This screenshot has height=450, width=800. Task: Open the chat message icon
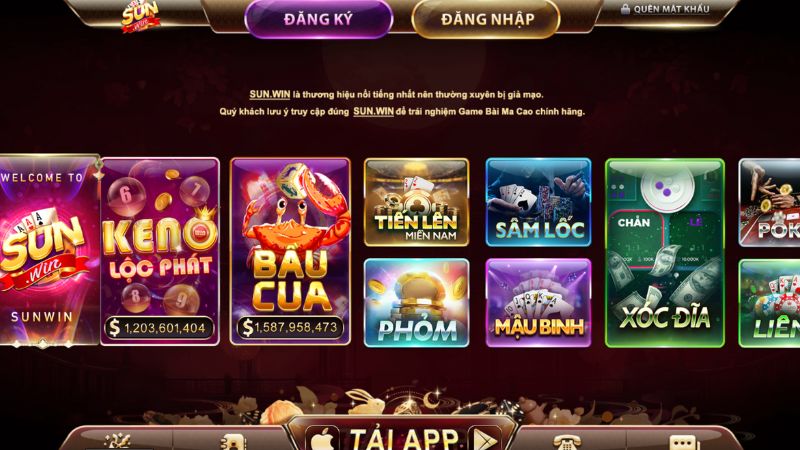pos(683,443)
